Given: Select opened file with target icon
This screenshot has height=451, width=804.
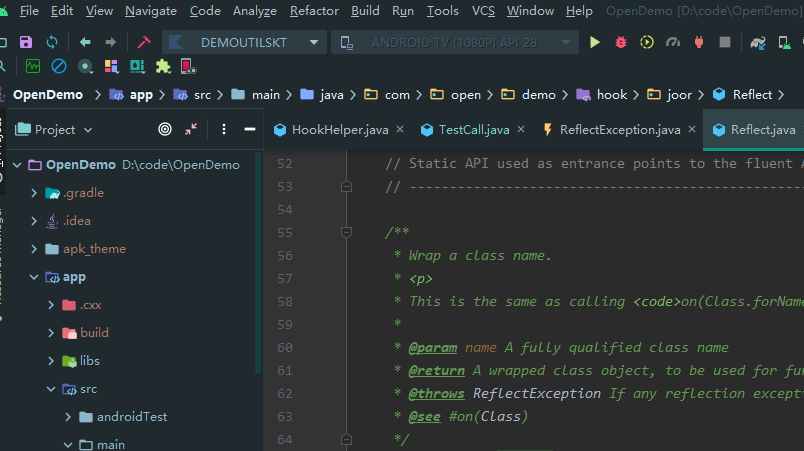Looking at the screenshot, I should point(165,129).
